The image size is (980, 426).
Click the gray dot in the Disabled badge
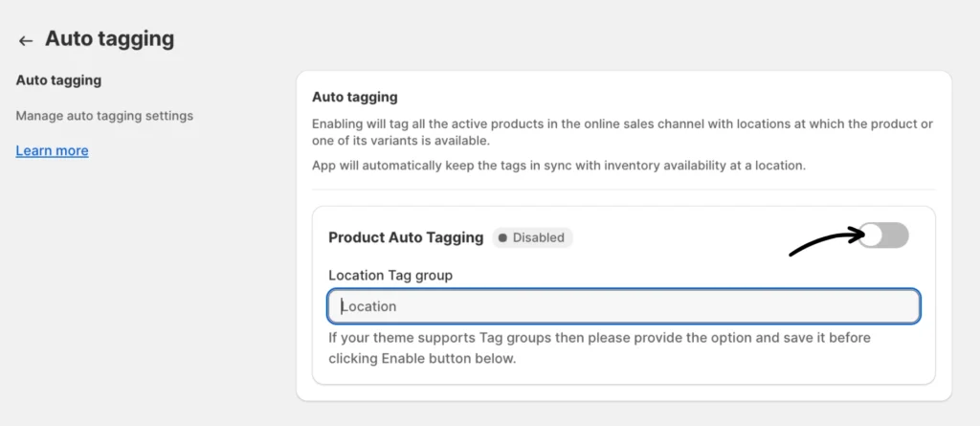point(503,237)
